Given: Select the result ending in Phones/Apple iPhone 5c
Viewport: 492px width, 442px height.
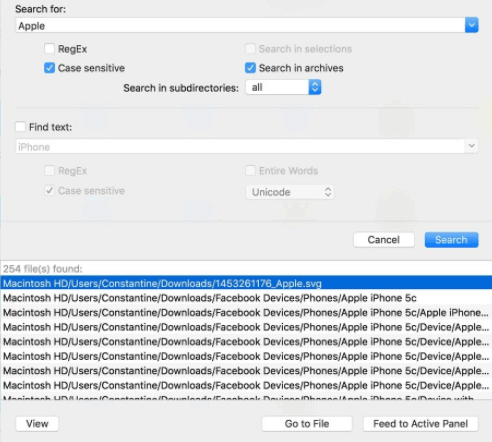Looking at the screenshot, I should (x=246, y=298).
